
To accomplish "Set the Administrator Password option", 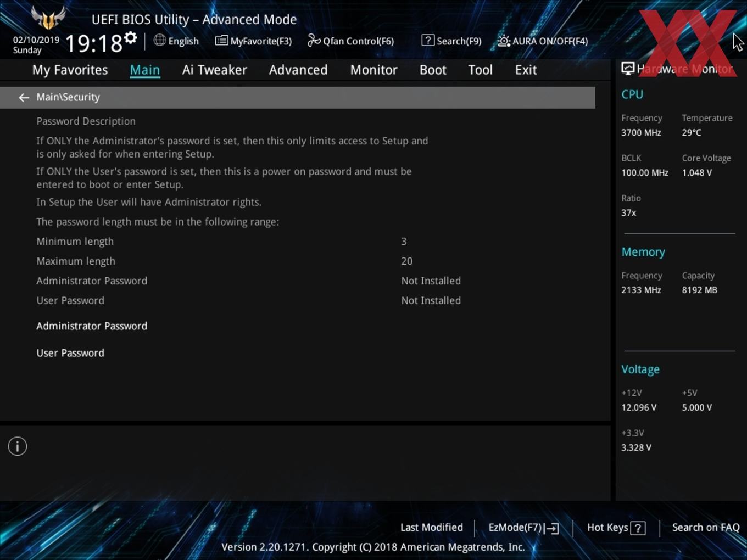I will point(92,326).
